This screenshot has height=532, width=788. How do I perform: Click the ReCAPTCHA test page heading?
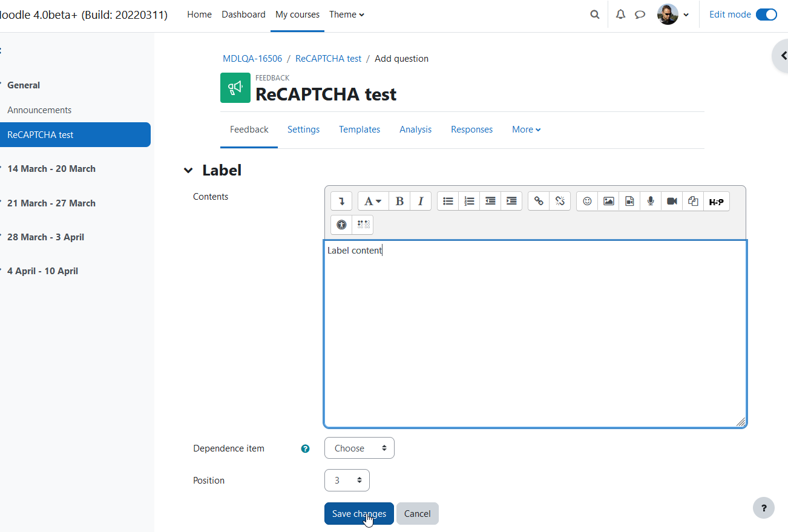pyautogui.click(x=326, y=94)
